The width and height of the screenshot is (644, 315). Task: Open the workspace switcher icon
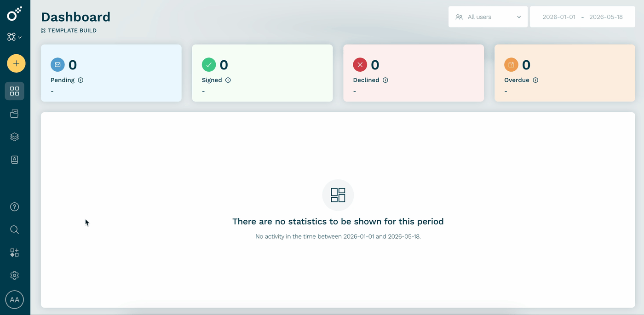click(14, 37)
